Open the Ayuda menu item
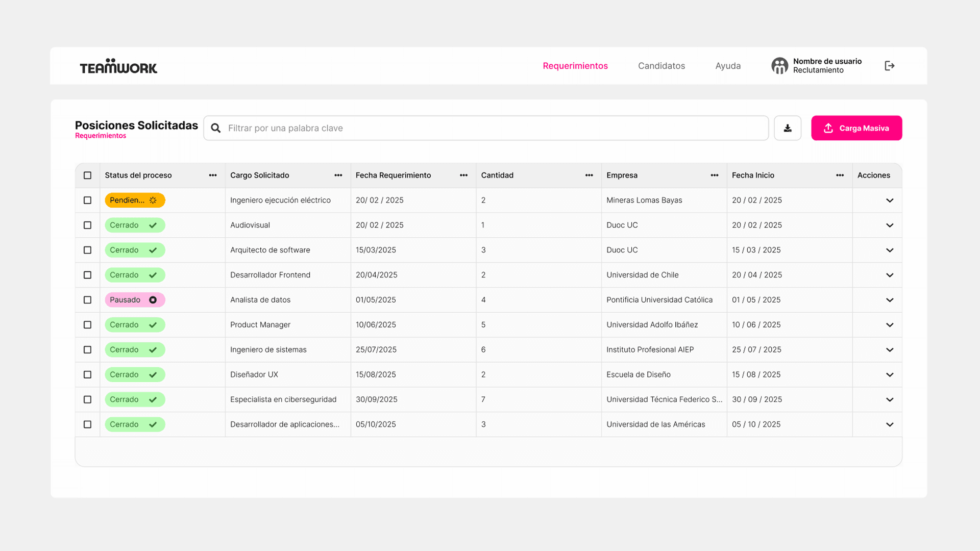This screenshot has width=980, height=551. click(728, 66)
